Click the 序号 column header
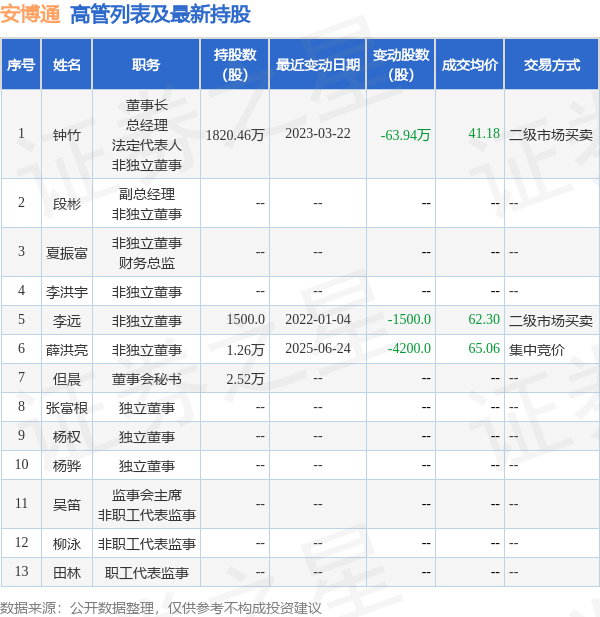This screenshot has width=600, height=617. point(21,65)
